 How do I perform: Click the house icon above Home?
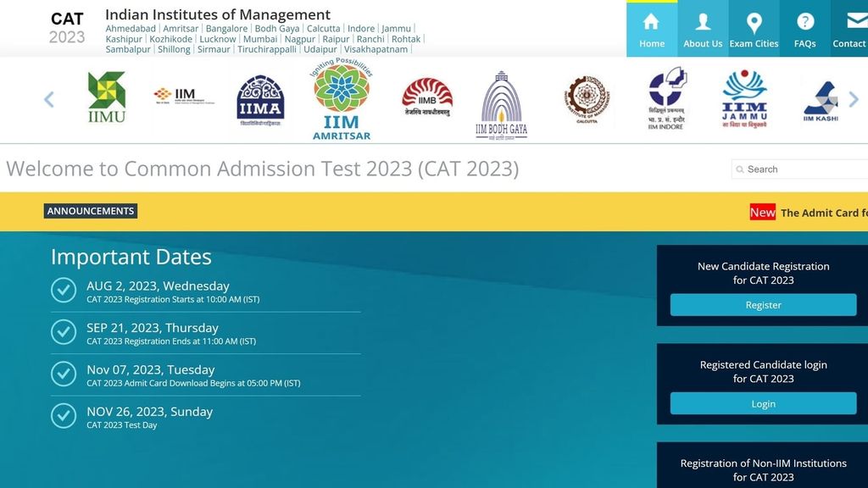click(651, 21)
